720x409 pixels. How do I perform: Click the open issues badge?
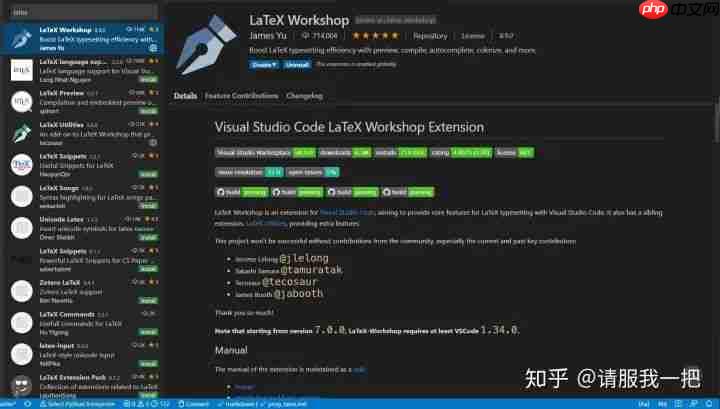coord(312,172)
